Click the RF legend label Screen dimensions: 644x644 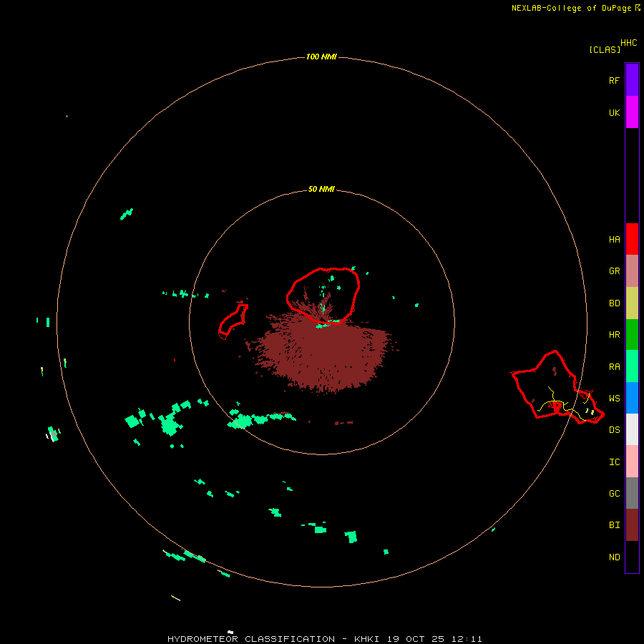pos(614,80)
